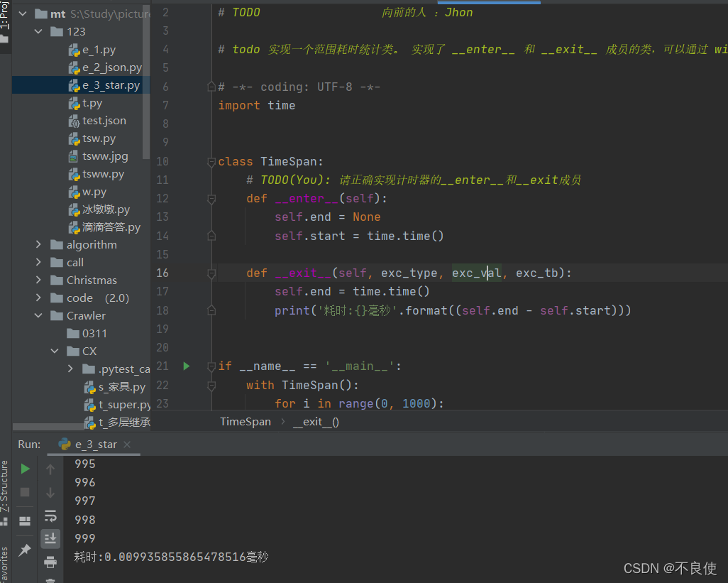Run main block via the gutter arrow on line 21
Screen dimensions: 728x583
(x=187, y=366)
